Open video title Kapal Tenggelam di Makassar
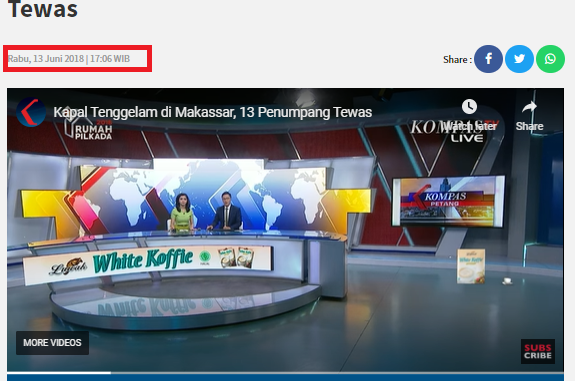575x381 pixels. pos(213,112)
